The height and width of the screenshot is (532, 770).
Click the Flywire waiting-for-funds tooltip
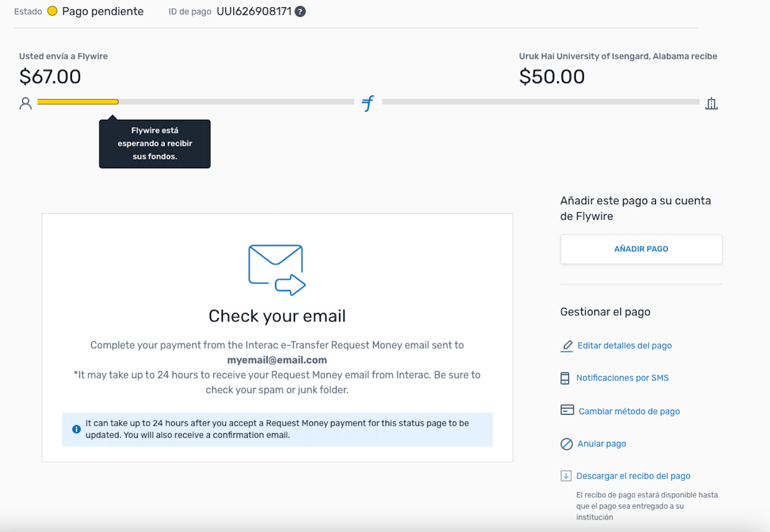(x=155, y=144)
